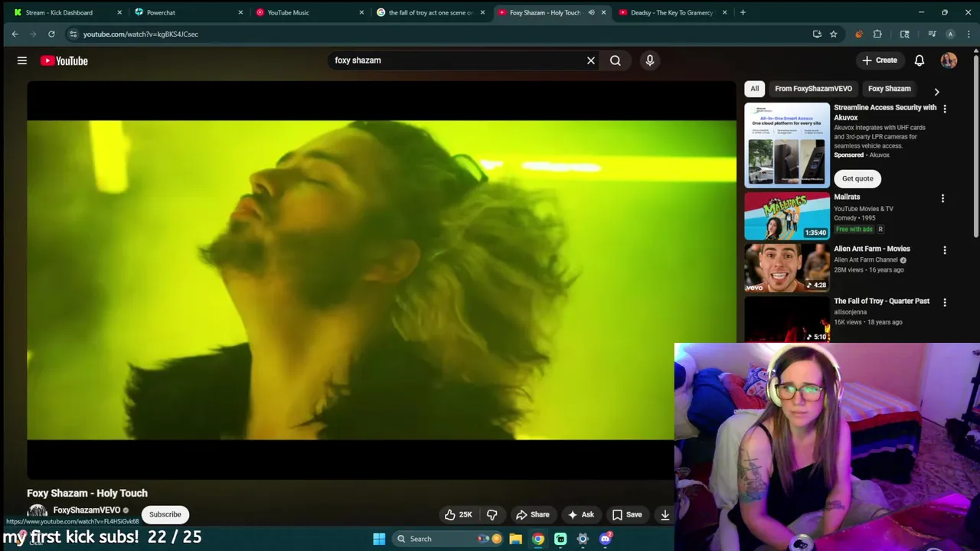
Task: Reload the current page
Action: pos(51,34)
